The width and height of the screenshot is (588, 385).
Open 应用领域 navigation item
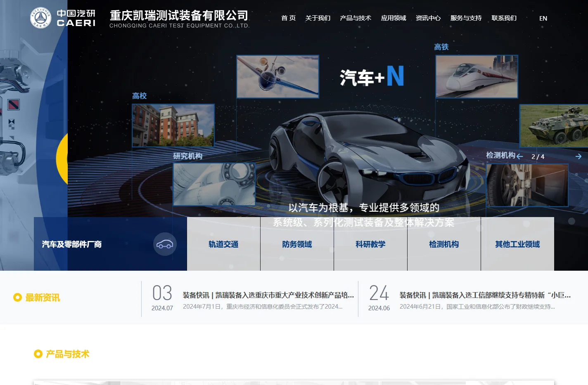coord(394,18)
